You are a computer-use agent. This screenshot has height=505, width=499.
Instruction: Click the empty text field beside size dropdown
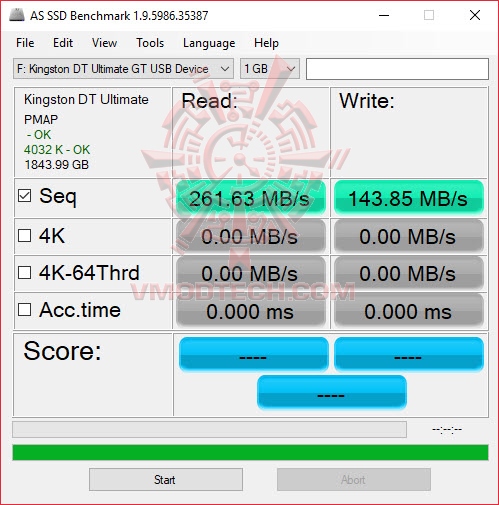tap(397, 69)
